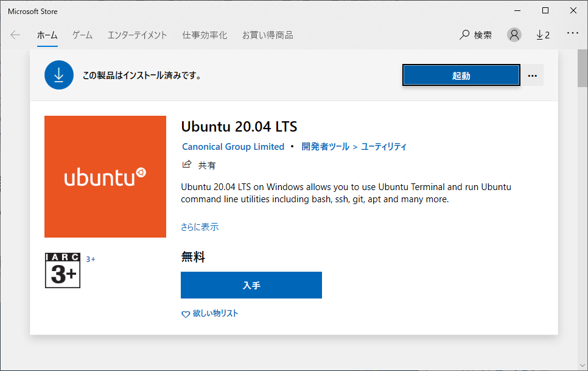This screenshot has height=371, width=588.
Task: Click the search magnifier icon
Action: [x=464, y=35]
